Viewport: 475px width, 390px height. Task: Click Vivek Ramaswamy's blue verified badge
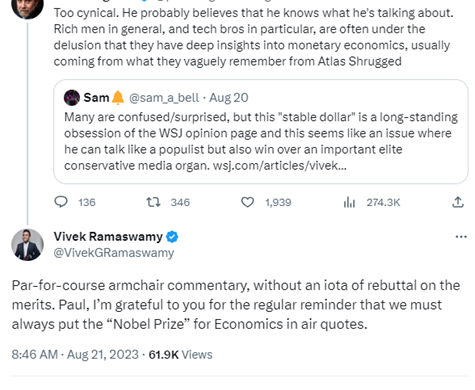(x=172, y=237)
